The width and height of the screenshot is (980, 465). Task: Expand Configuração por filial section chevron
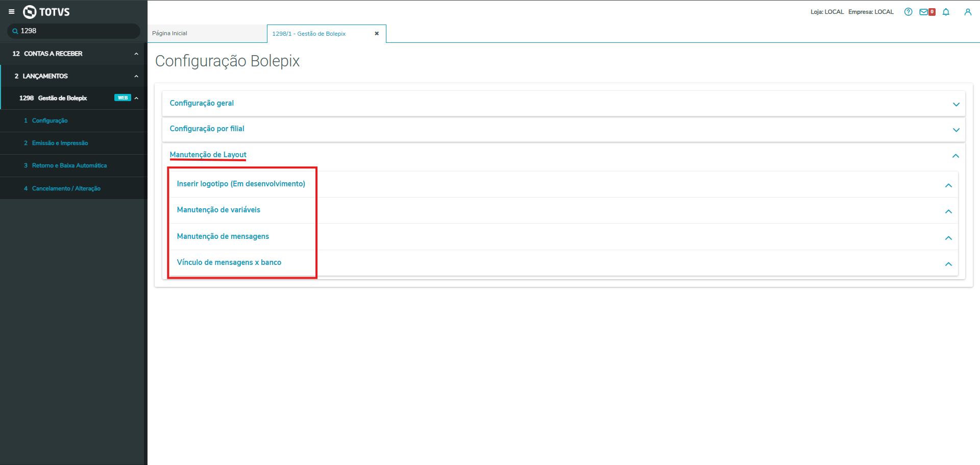(x=956, y=130)
